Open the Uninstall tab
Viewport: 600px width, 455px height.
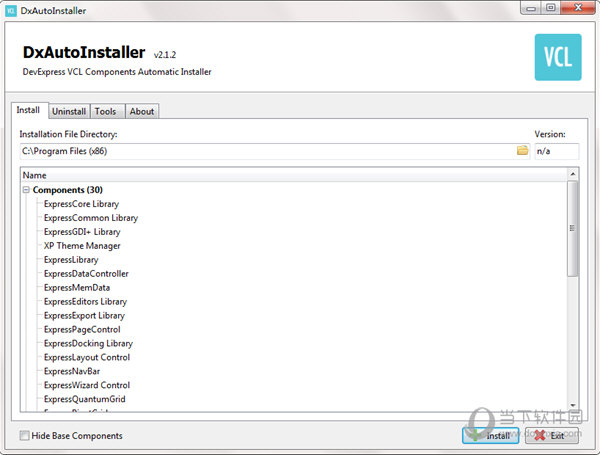tap(69, 111)
